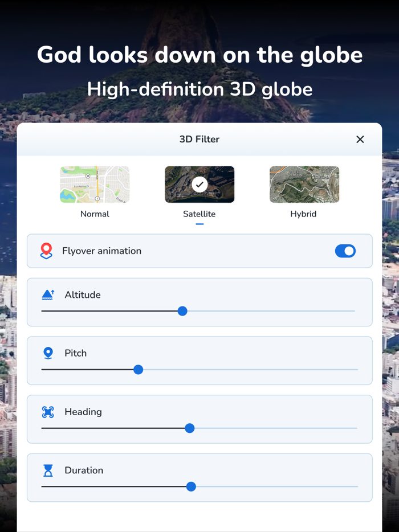399x532 pixels.
Task: Close the 3D Filter panel
Action: tap(360, 139)
